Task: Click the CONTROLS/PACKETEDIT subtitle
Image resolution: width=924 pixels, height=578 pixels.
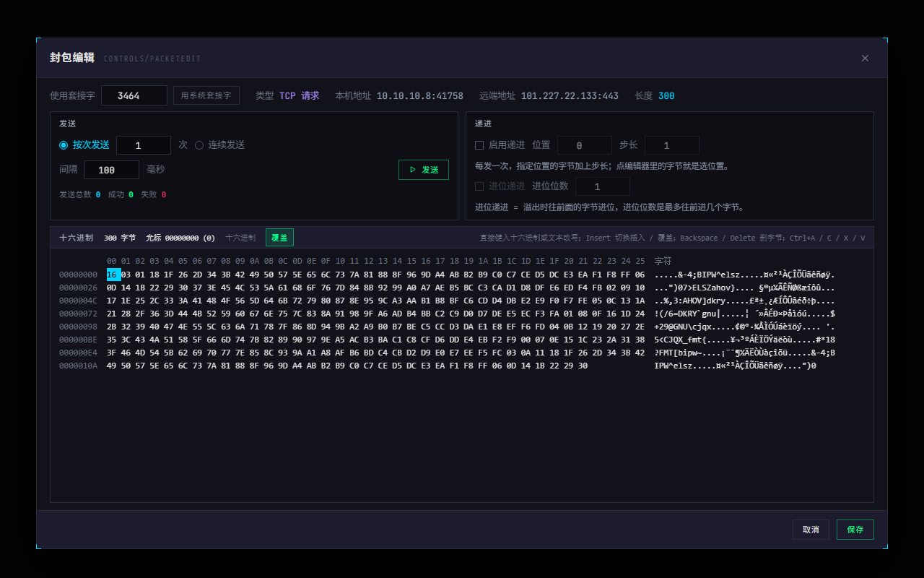Action: click(152, 59)
